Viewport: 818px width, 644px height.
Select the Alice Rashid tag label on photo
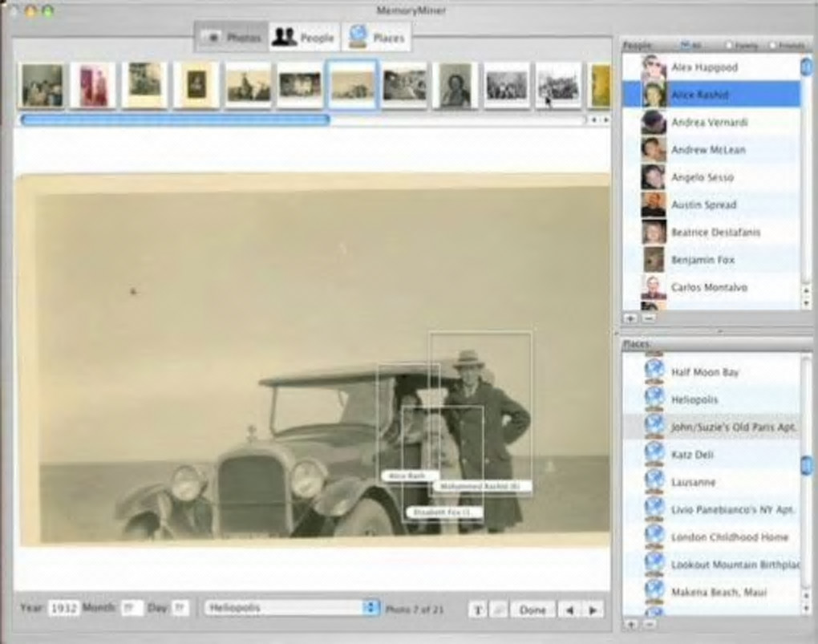tap(409, 476)
